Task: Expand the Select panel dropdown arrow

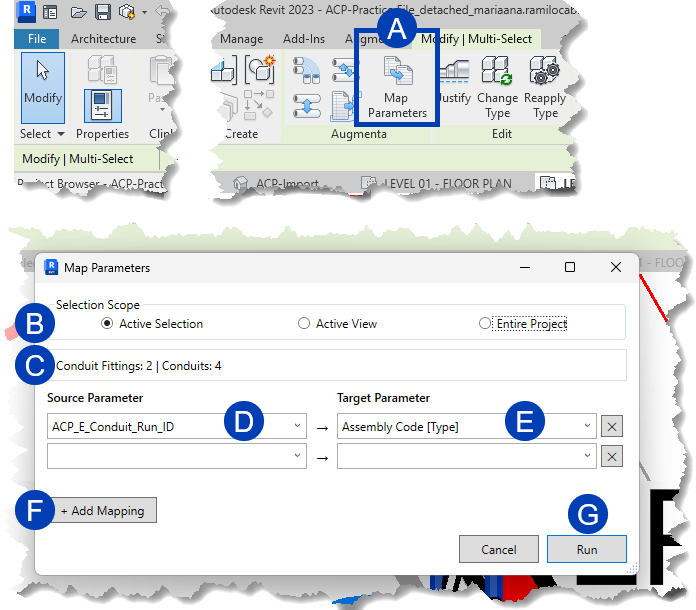Action: point(61,134)
